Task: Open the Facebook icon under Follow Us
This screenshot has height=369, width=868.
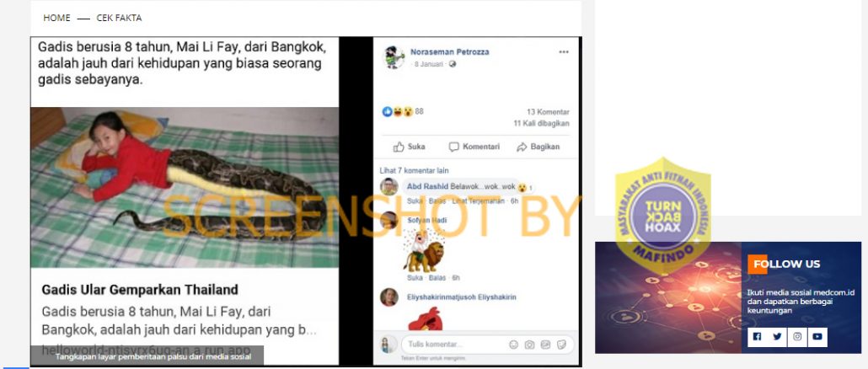Action: [x=757, y=336]
